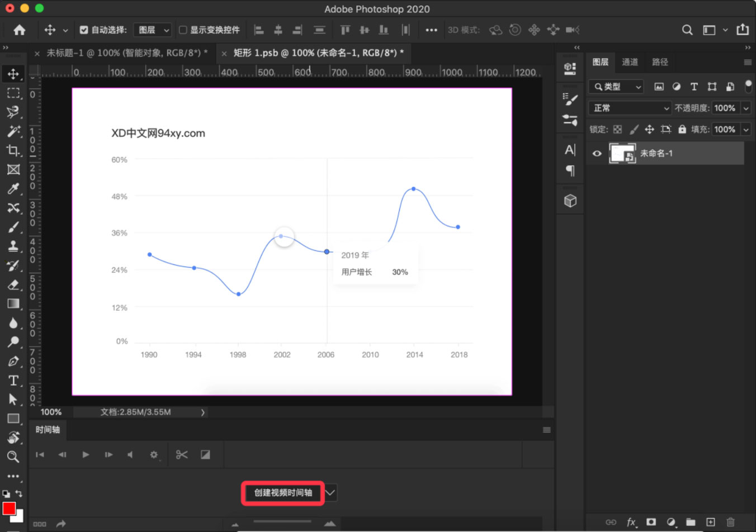Screen dimensions: 756x532
Task: Select the Gradient tool
Action: click(x=13, y=303)
